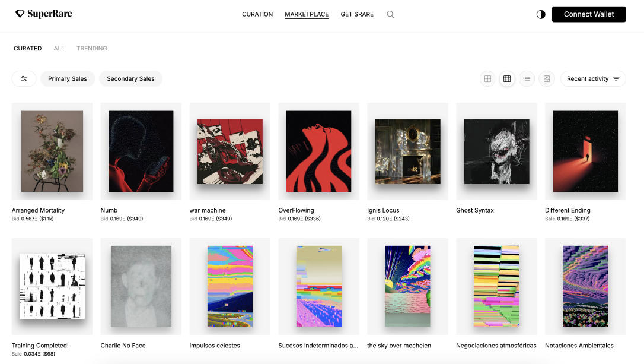Toggle the Secondary Sales filter chip
644x364 pixels.
coord(130,78)
